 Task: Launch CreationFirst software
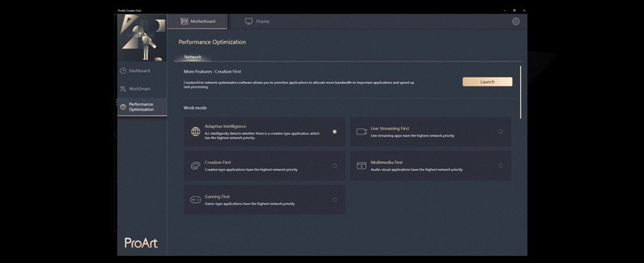[x=488, y=82]
